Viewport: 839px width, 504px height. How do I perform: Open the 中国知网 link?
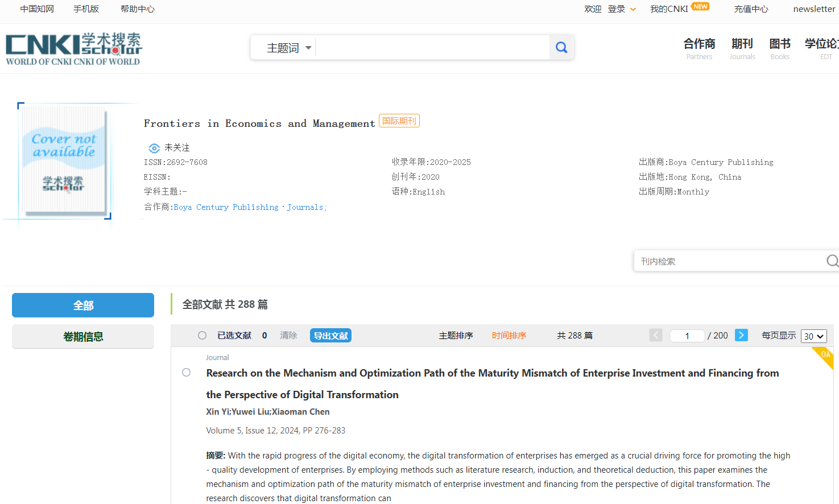pos(37,9)
